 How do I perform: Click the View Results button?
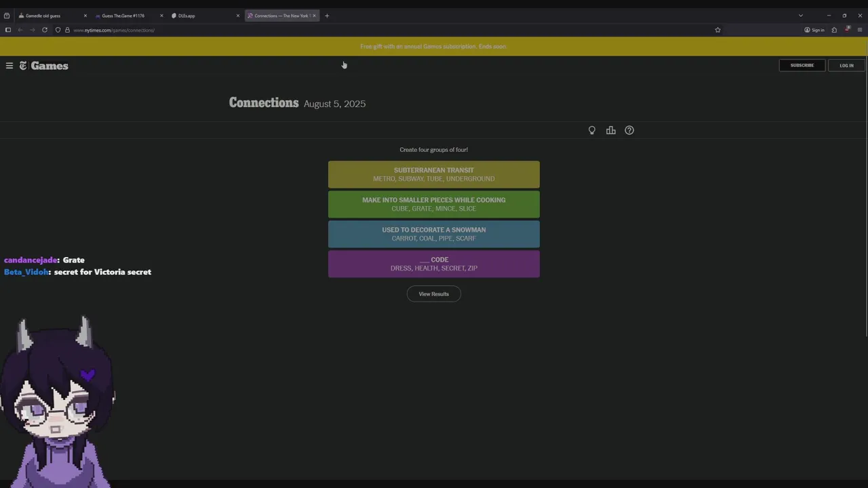pos(434,294)
